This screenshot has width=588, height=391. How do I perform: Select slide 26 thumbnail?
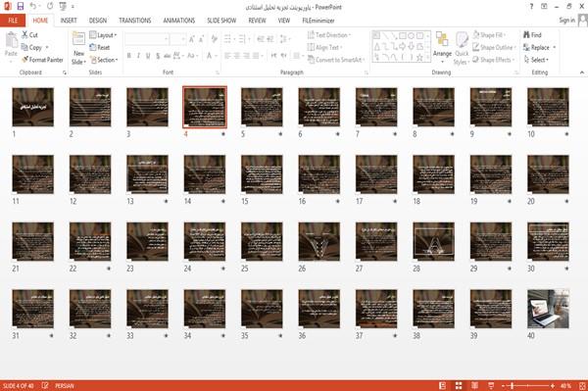(x=319, y=241)
